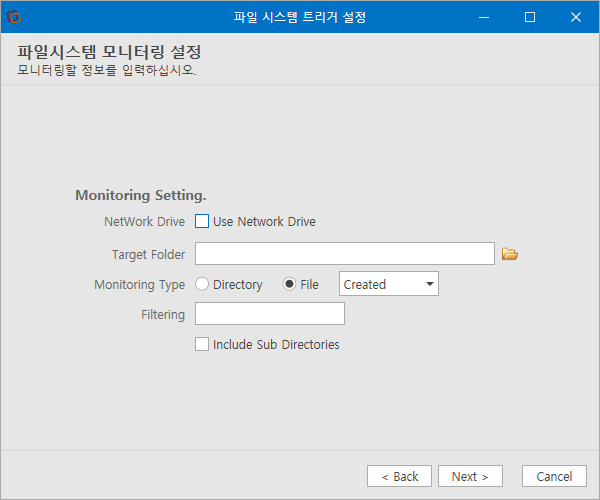Expand the dropdown arrow next to Created
This screenshot has height=500, width=600.
(430, 284)
